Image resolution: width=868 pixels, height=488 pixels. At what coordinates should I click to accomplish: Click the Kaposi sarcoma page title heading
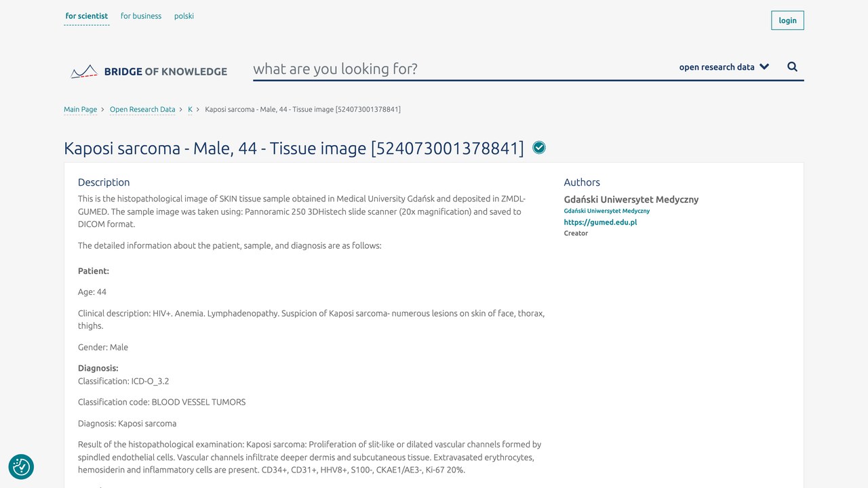tap(294, 148)
